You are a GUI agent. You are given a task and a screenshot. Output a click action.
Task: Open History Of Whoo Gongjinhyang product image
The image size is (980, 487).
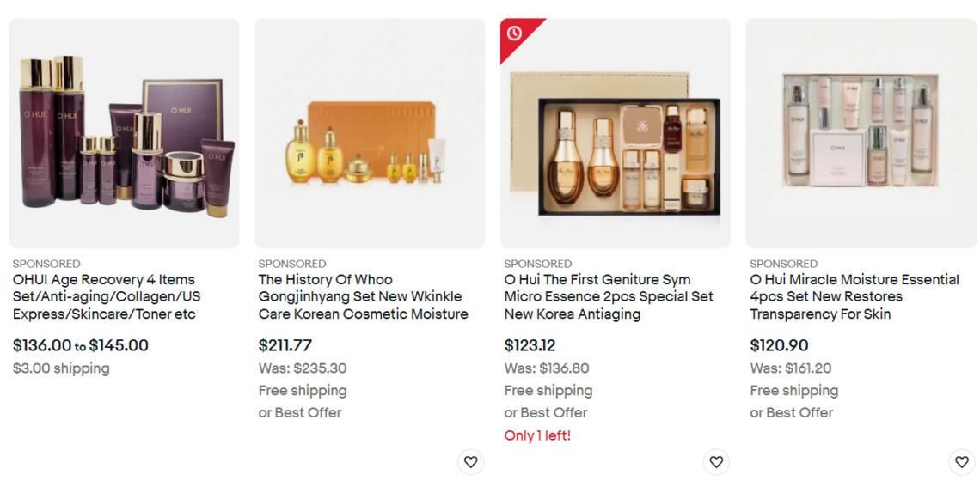(370, 133)
